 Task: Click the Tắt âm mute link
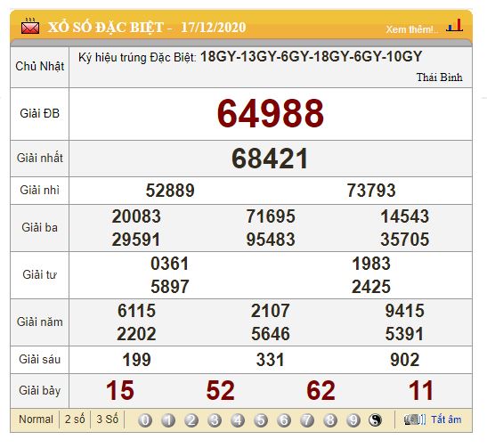point(446,419)
